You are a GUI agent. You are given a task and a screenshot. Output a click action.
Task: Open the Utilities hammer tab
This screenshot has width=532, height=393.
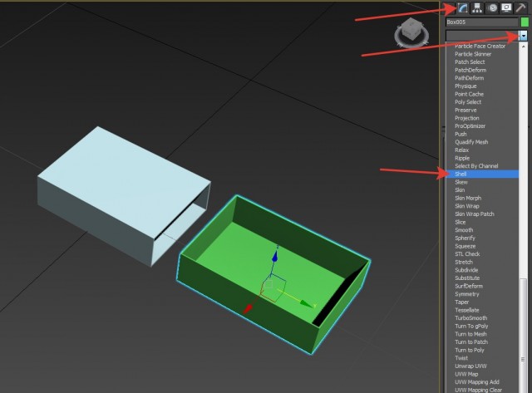pos(520,7)
